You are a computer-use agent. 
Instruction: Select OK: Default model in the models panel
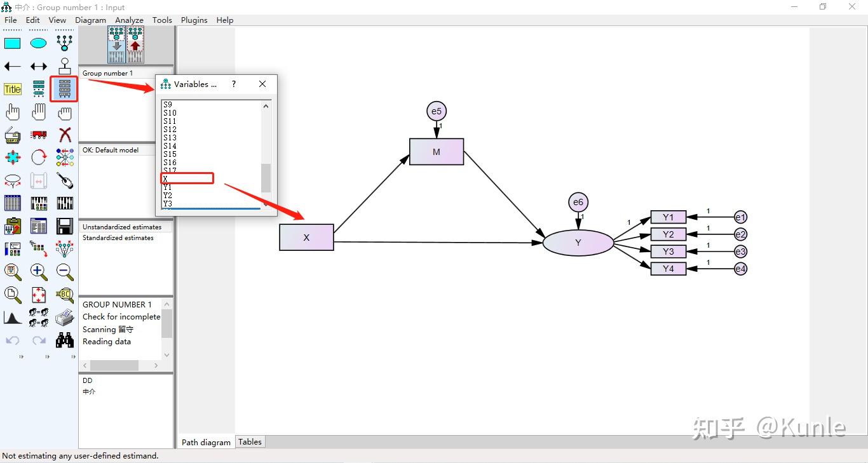click(x=111, y=150)
